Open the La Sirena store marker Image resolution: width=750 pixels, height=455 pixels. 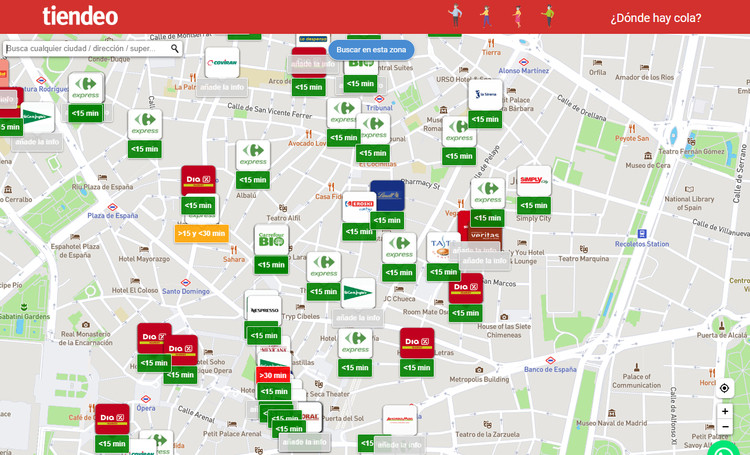[x=485, y=95]
